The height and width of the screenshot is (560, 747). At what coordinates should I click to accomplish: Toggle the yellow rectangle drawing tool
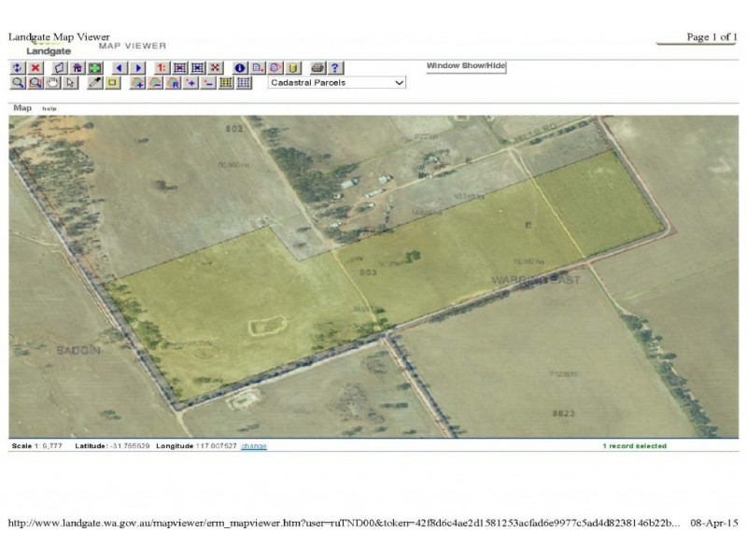pyautogui.click(x=110, y=83)
